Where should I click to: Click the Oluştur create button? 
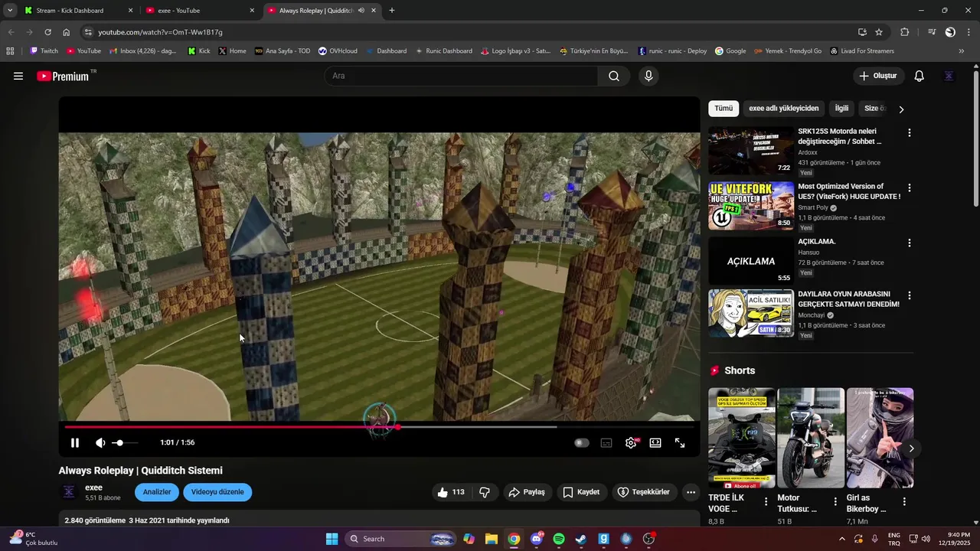(x=879, y=76)
